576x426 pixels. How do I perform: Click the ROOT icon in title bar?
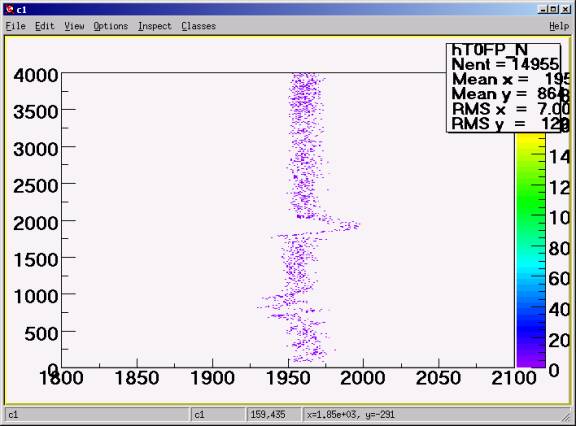(x=10, y=10)
